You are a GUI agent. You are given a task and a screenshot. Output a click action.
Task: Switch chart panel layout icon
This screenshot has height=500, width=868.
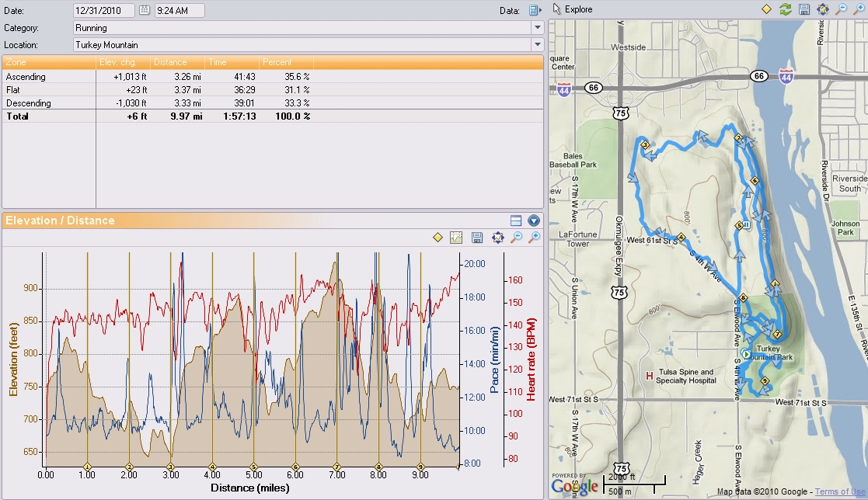click(x=516, y=220)
